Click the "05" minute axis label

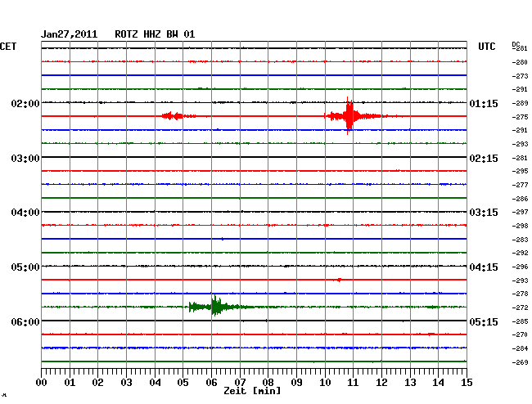pos(183,383)
